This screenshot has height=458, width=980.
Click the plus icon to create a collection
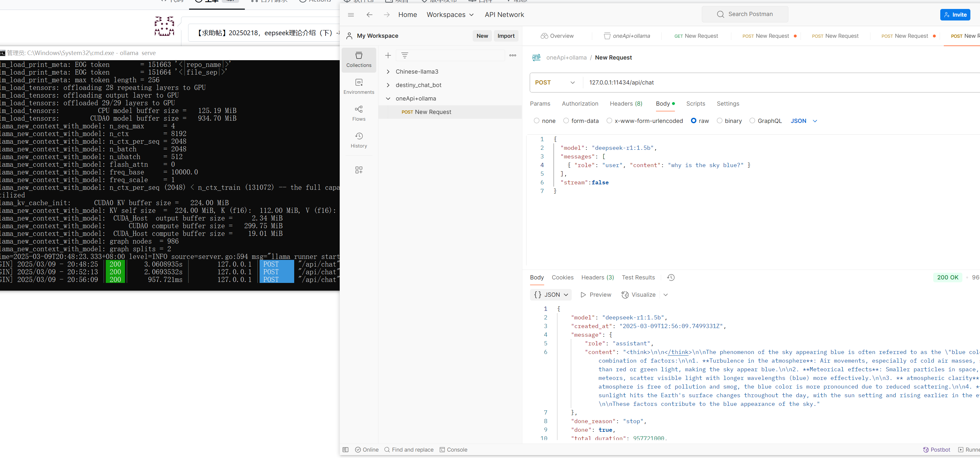tap(388, 55)
